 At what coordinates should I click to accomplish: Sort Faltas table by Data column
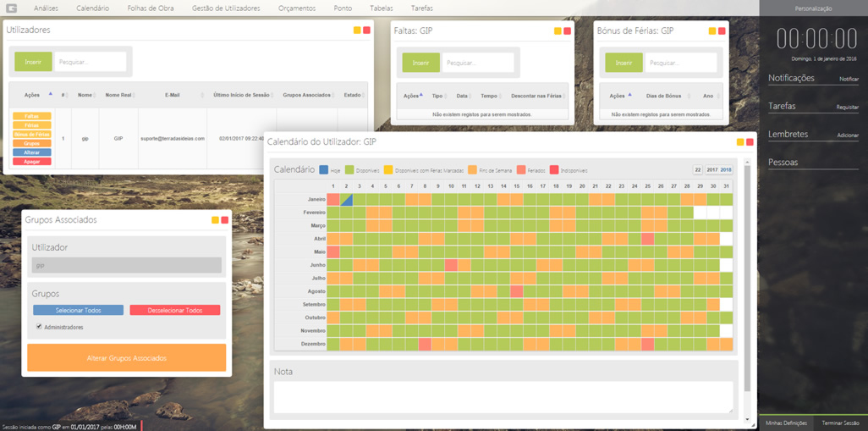pyautogui.click(x=462, y=96)
